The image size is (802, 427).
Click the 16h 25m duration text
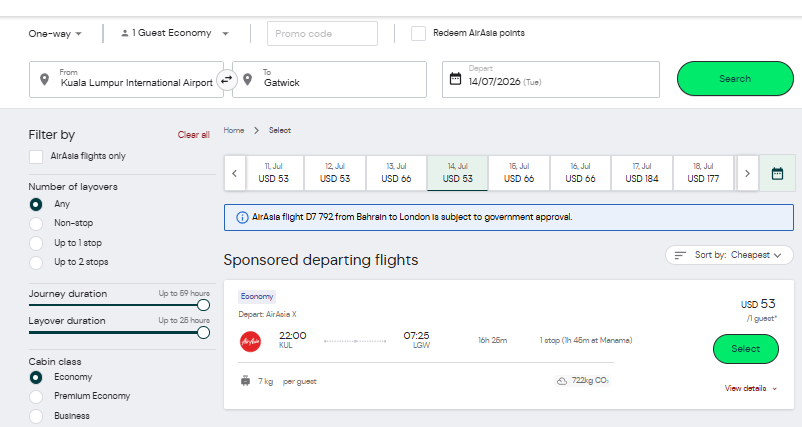493,341
